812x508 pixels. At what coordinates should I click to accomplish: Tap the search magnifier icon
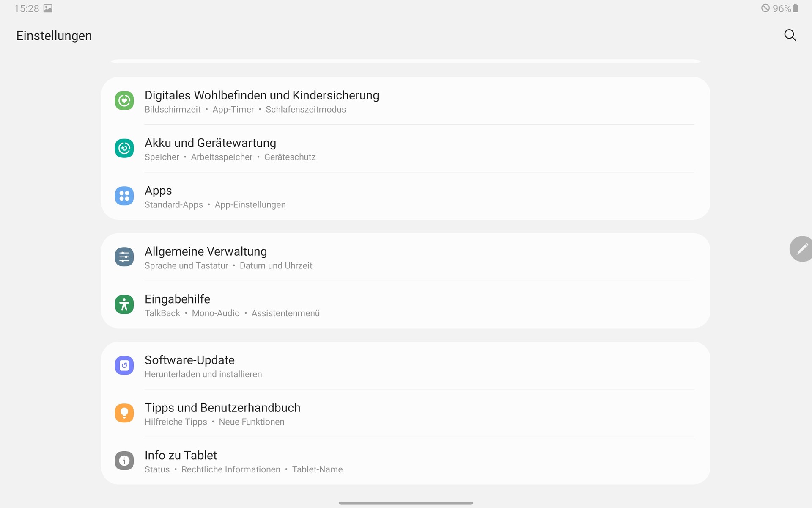(790, 35)
